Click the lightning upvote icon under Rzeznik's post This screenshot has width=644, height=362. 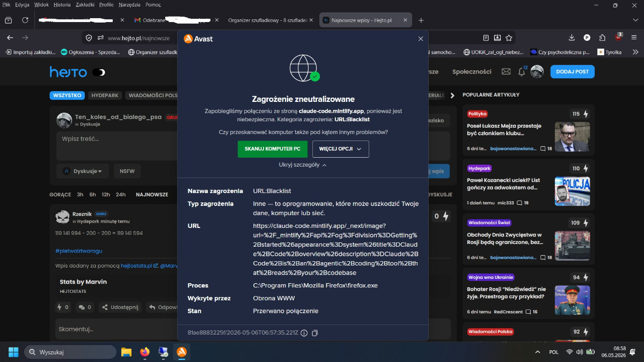coord(60,307)
